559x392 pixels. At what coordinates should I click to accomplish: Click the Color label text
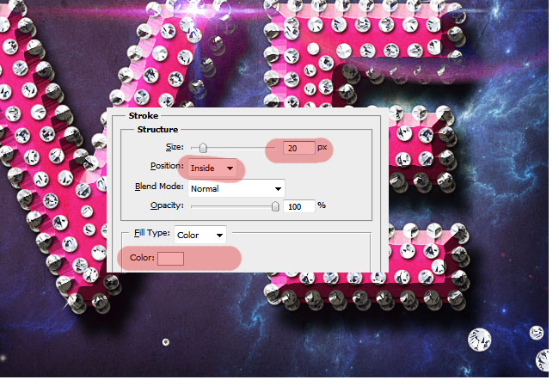[142, 258]
